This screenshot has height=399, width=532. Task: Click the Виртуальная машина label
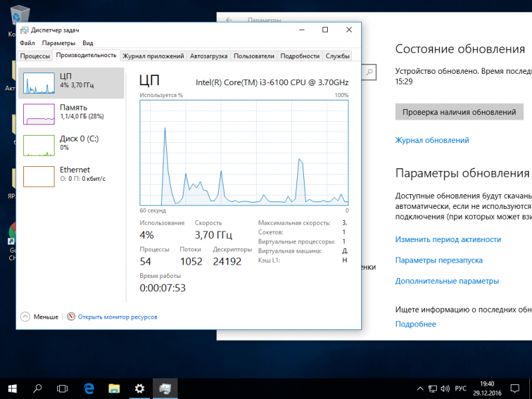290,251
